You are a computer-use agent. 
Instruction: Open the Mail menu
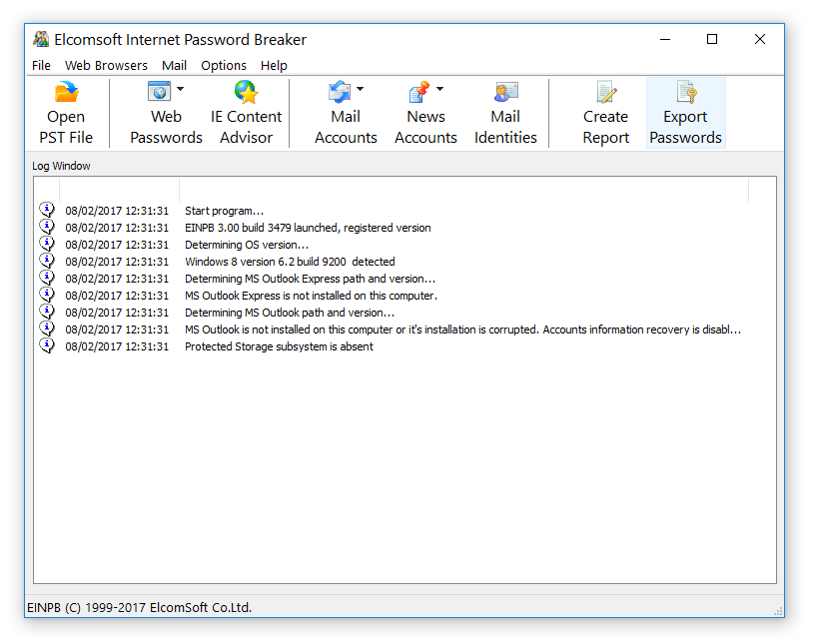coord(175,66)
